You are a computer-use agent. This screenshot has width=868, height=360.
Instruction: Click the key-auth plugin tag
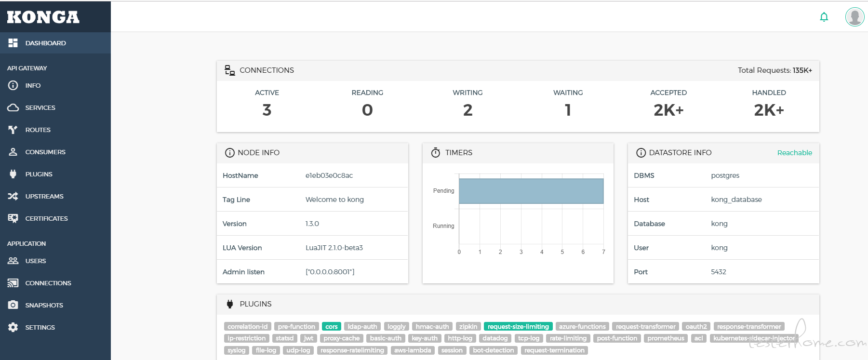click(x=425, y=338)
